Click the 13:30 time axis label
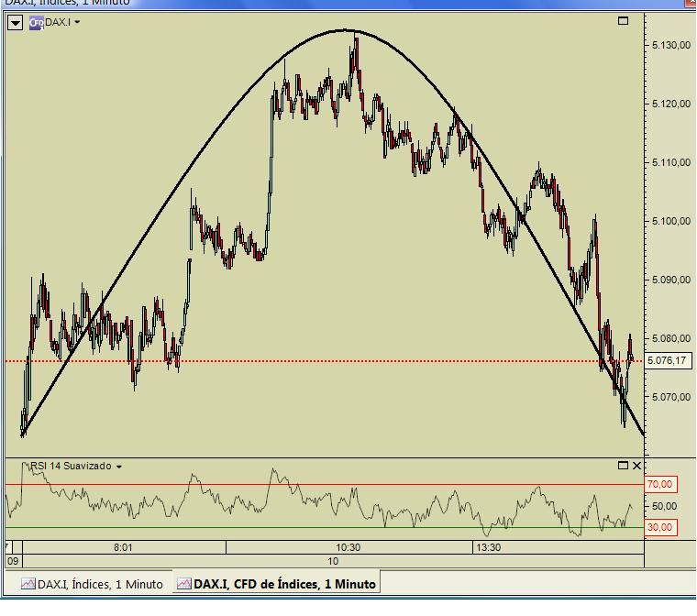This screenshot has width=697, height=616. 489,547
